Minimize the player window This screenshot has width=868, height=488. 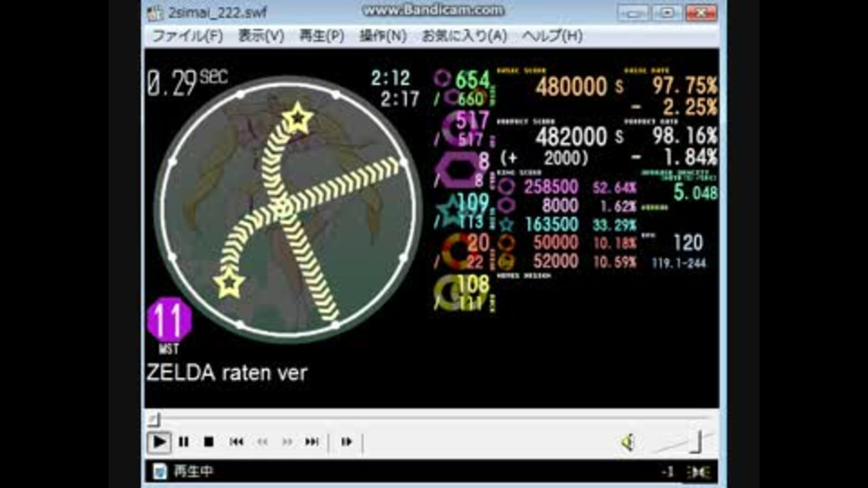633,12
